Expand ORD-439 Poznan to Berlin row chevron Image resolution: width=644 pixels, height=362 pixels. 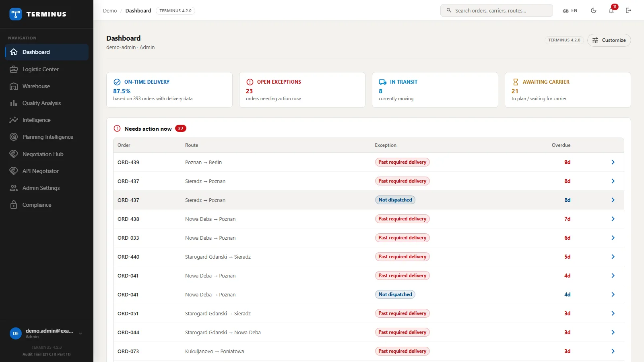point(613,162)
